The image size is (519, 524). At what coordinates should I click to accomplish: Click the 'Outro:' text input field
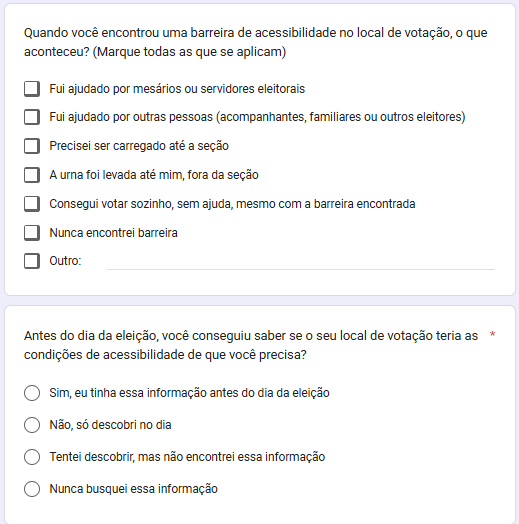tap(301, 262)
